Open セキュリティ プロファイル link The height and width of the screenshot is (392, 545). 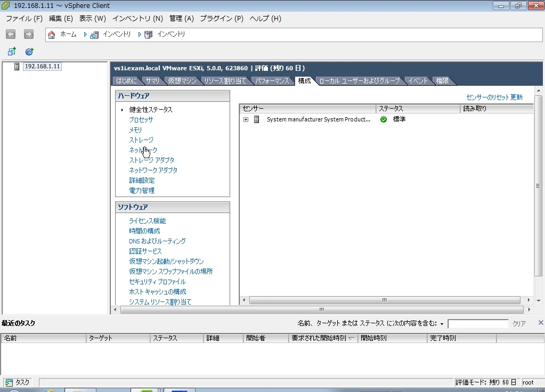158,282
